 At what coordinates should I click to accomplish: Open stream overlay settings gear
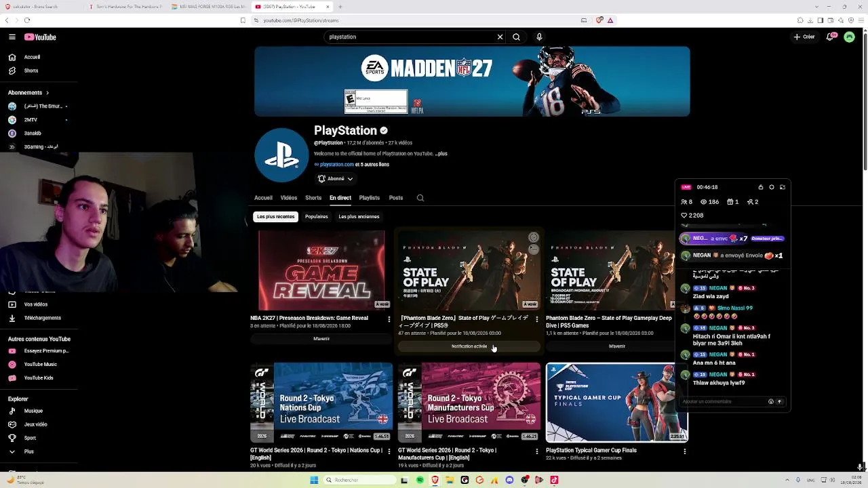772,187
